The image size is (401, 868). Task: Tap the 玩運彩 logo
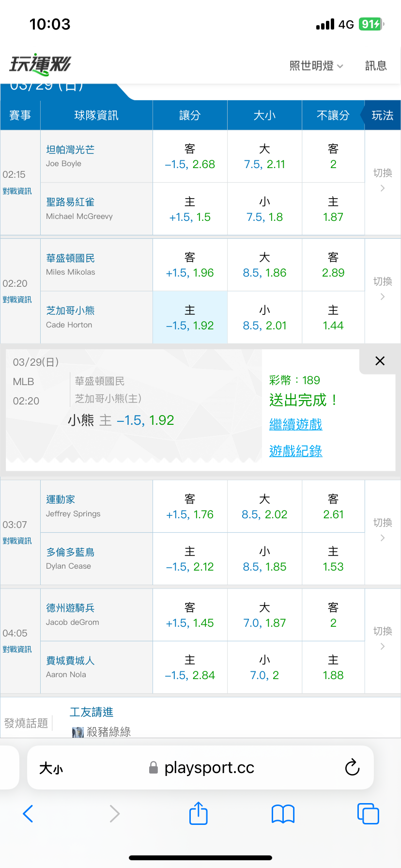(40, 64)
